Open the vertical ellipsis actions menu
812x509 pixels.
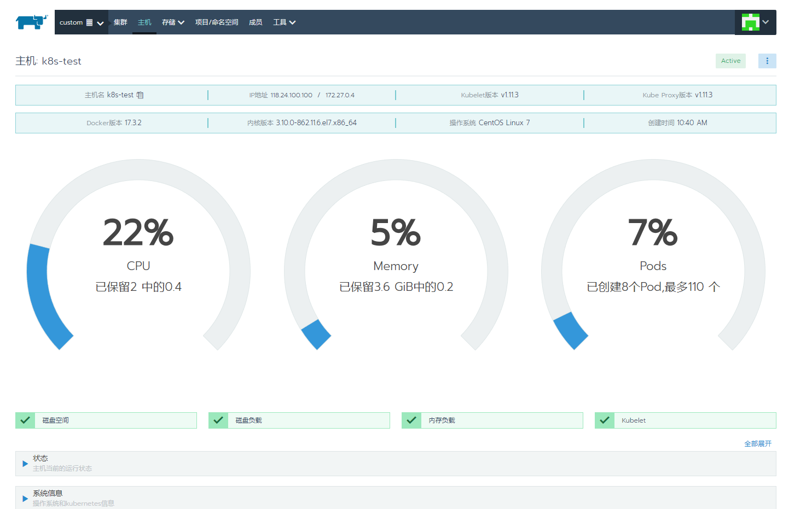[767, 61]
